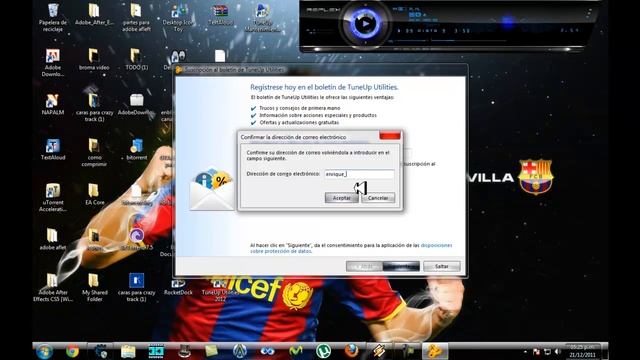Open the TuneUp Utilities 2012 desktop shortcut

(220, 290)
